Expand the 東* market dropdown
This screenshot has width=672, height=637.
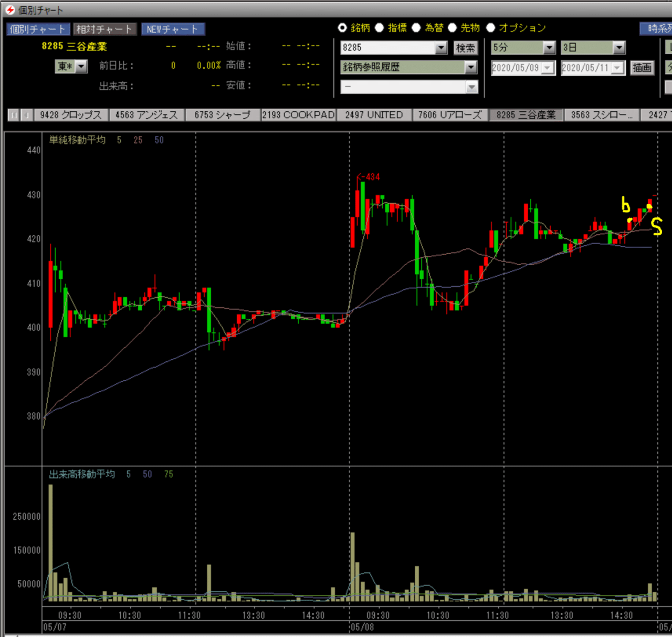pos(81,66)
